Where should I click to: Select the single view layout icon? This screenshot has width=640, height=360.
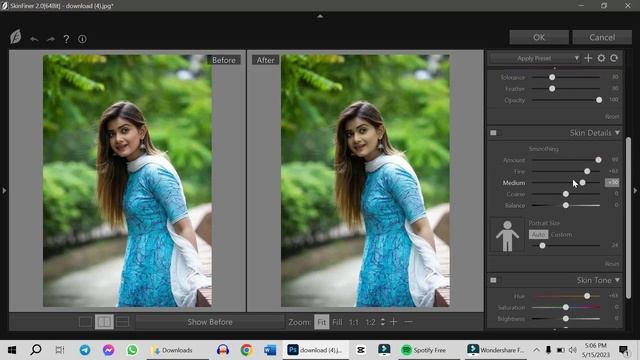(85, 322)
